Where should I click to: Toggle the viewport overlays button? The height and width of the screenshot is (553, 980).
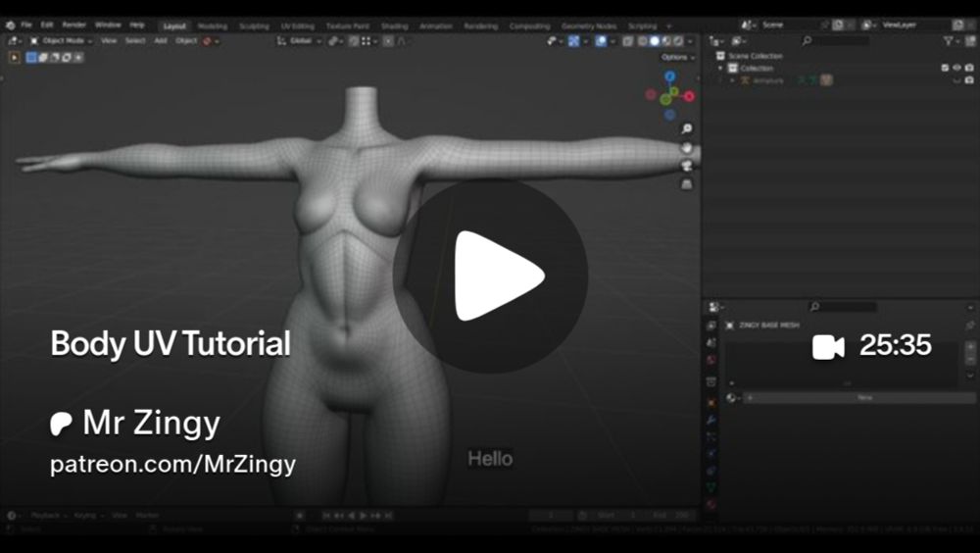[601, 41]
